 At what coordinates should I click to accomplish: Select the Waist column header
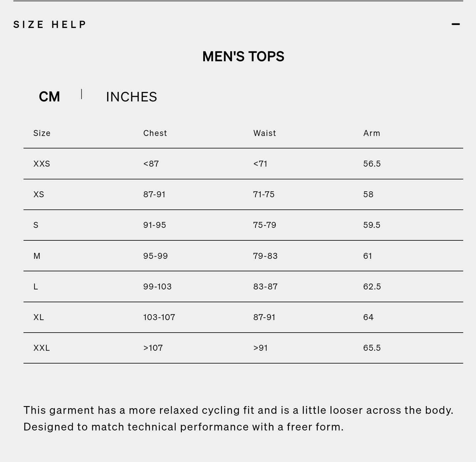[265, 133]
